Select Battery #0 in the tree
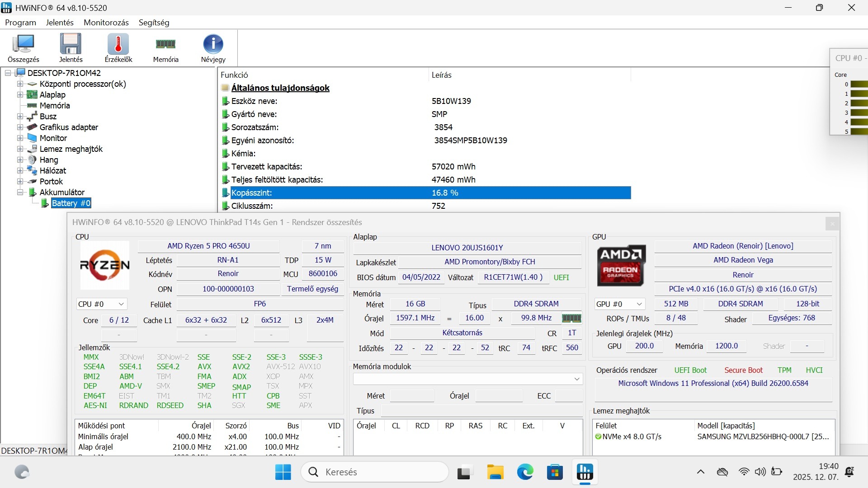The image size is (868, 488). [x=71, y=203]
